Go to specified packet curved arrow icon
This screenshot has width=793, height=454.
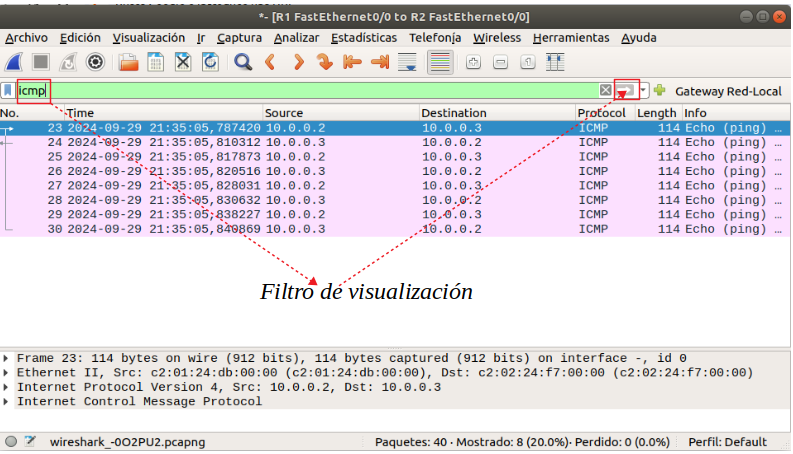pos(325,62)
